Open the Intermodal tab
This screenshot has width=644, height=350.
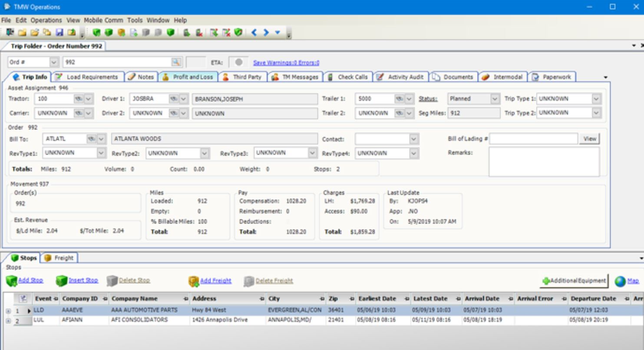503,77
